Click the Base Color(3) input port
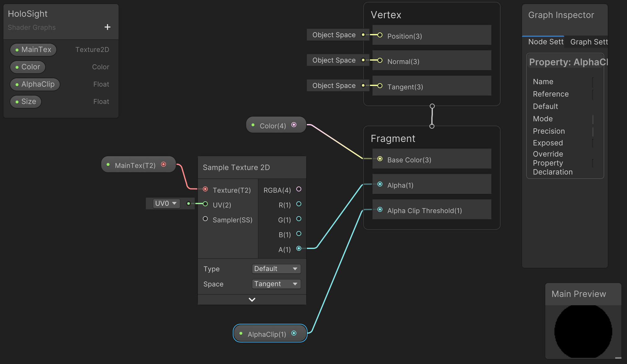The image size is (627, 364). [x=380, y=159]
